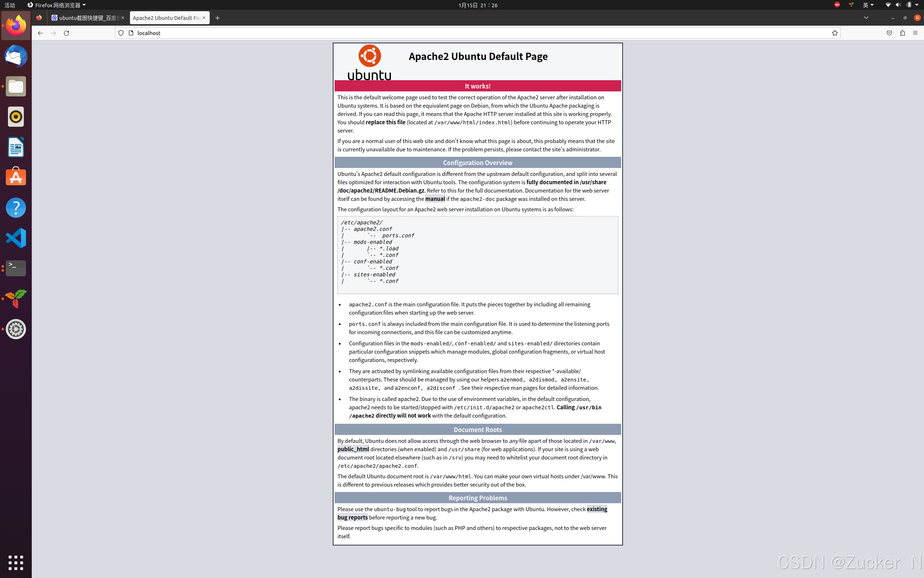Open a new tab with plus button
924x578 pixels.
coord(217,18)
